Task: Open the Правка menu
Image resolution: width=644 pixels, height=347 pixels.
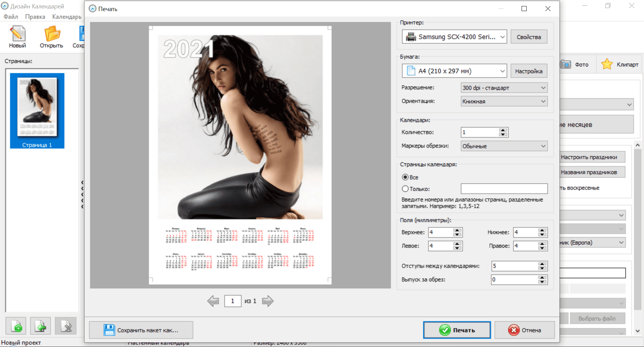Action: point(35,17)
